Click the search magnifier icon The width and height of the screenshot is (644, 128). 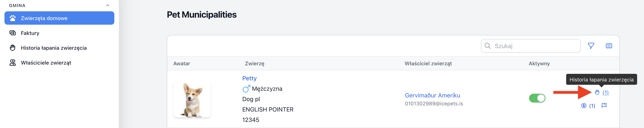[488, 46]
